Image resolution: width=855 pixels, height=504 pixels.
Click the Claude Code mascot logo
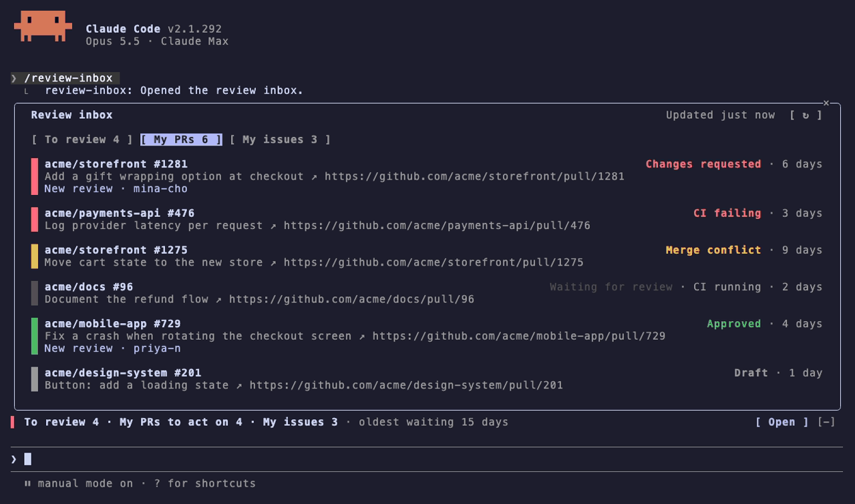tap(43, 26)
